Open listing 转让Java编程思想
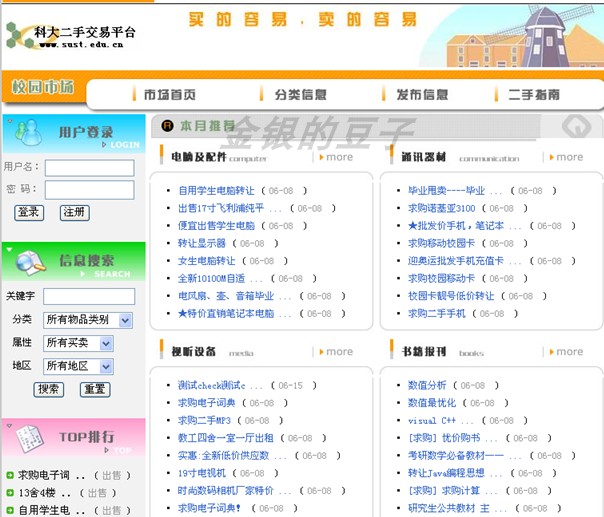 tap(446, 473)
